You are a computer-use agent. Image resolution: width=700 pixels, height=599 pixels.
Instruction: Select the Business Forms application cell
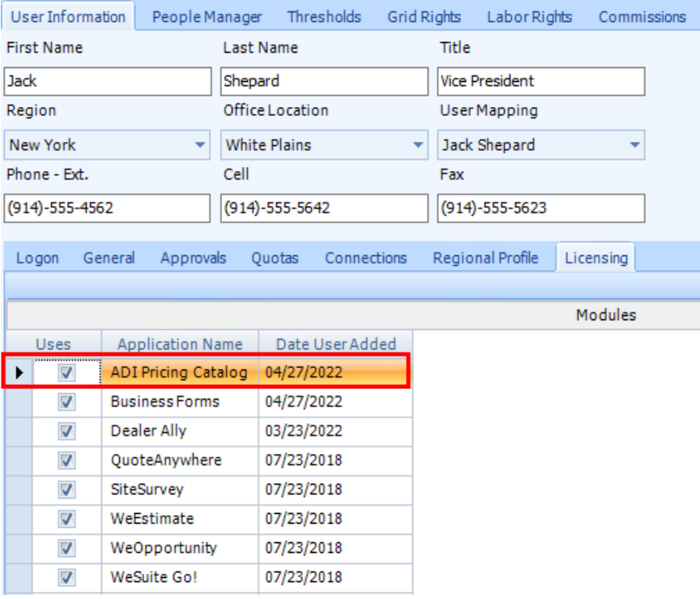click(x=180, y=402)
